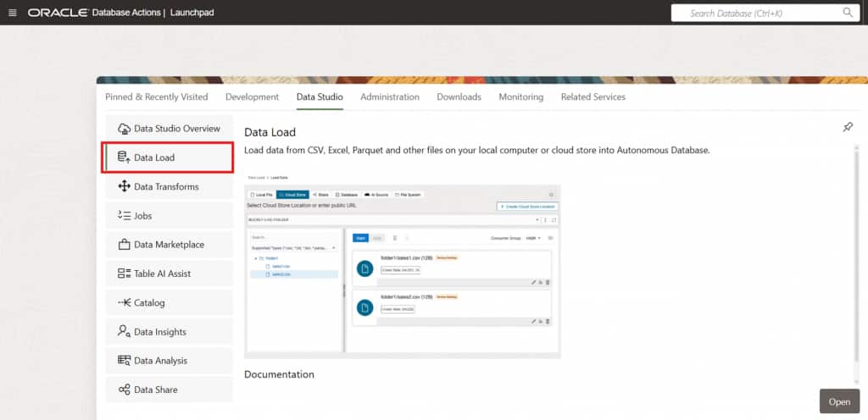
Task: Select Jobs label in sidebar
Action: [142, 216]
